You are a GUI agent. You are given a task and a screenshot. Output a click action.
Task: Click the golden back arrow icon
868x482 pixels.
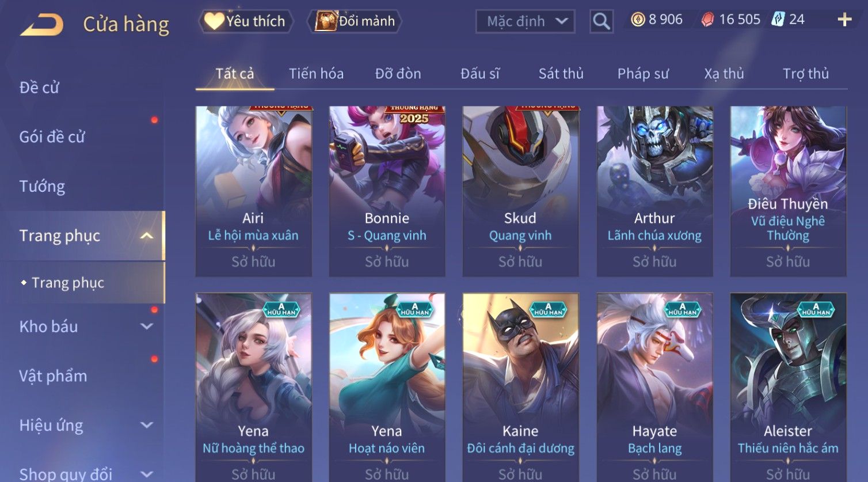point(42,25)
